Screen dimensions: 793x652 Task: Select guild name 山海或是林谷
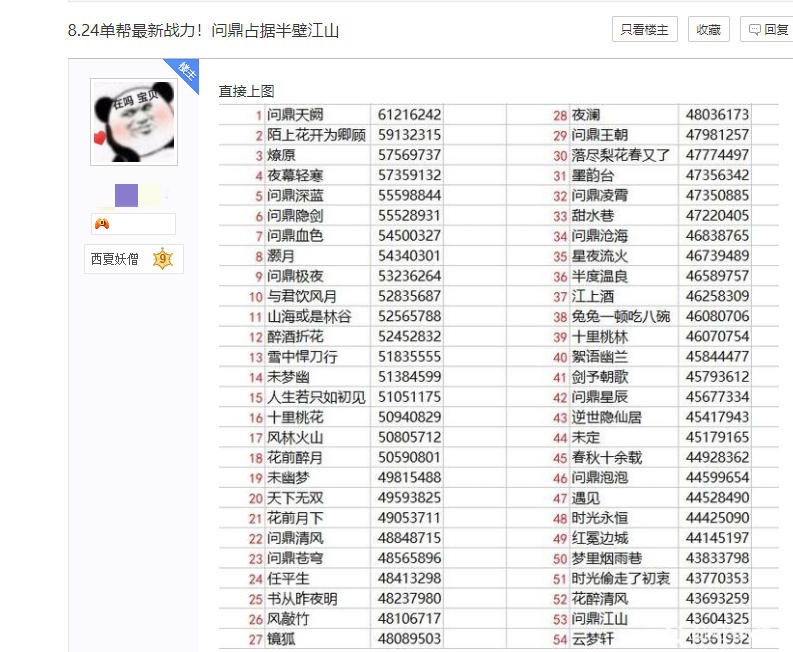click(x=309, y=317)
